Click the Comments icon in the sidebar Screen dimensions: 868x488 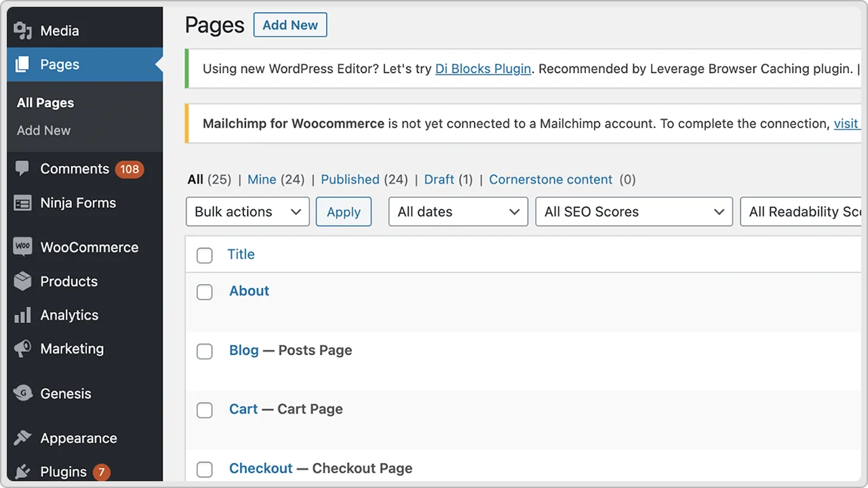pos(22,169)
